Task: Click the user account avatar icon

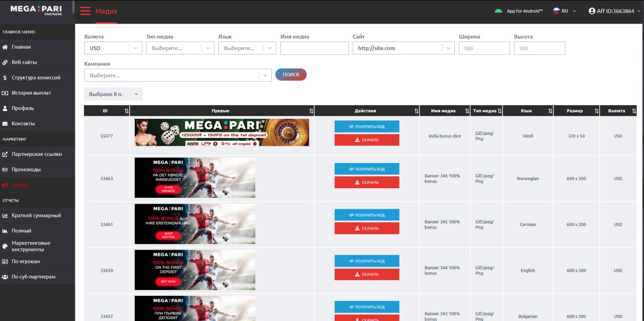Action: click(x=592, y=11)
